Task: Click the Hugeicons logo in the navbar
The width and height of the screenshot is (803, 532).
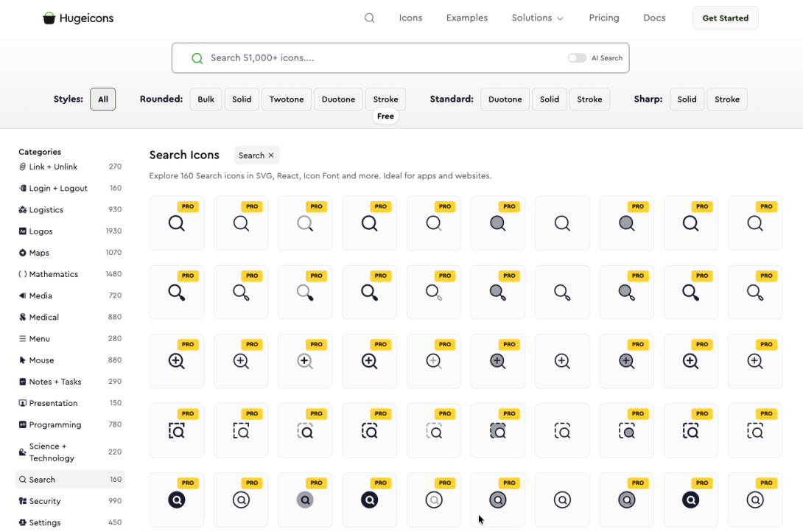Action: (77, 18)
